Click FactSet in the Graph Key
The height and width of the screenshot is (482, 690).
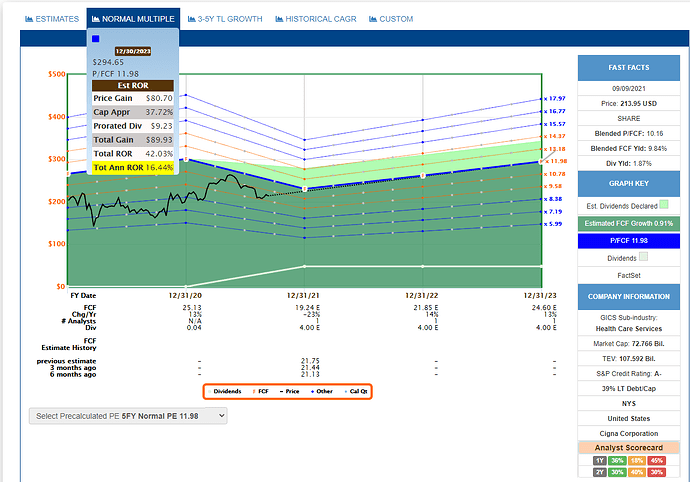(x=629, y=276)
